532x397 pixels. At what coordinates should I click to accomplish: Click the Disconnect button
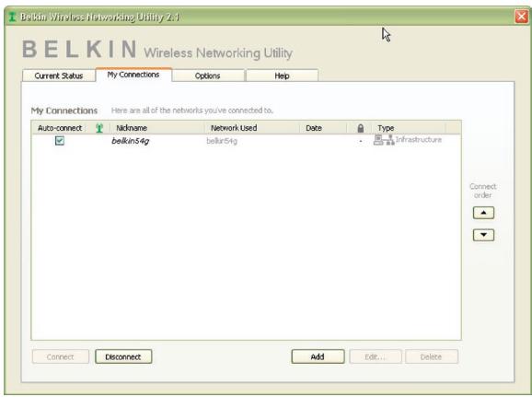pyautogui.click(x=123, y=356)
